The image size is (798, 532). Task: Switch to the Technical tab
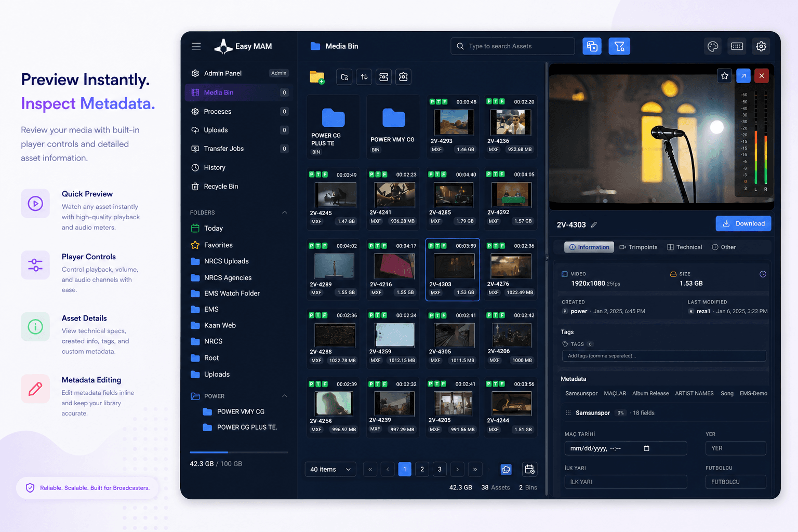685,247
